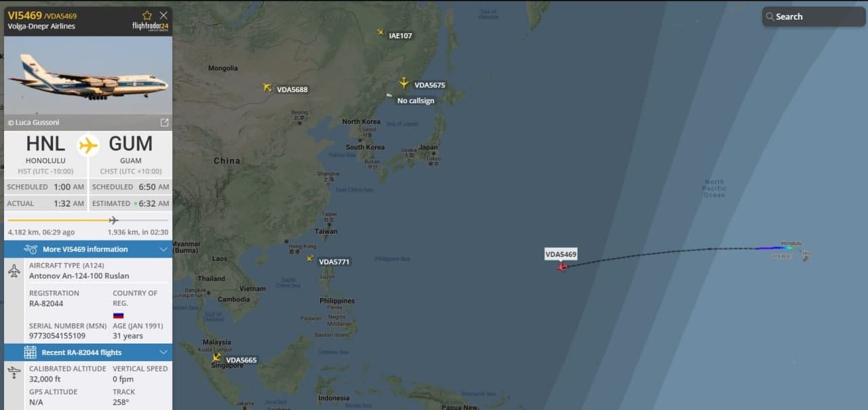Screen dimensions: 868x410
Task: Select the VDA5675 aircraft icon
Action: click(x=403, y=83)
